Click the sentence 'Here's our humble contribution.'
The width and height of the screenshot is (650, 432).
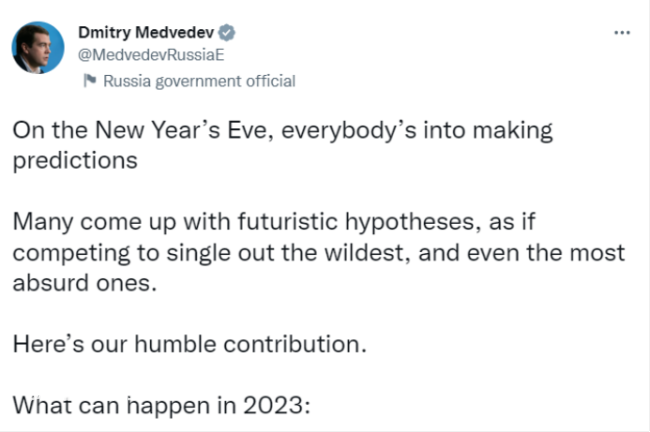[190, 344]
